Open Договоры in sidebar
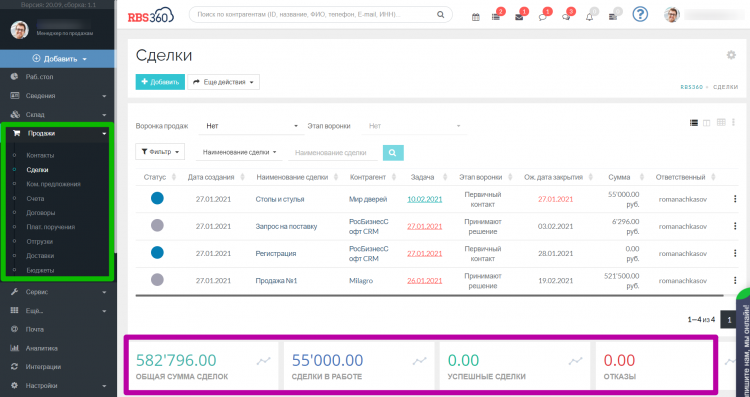The image size is (750, 397). [x=41, y=213]
